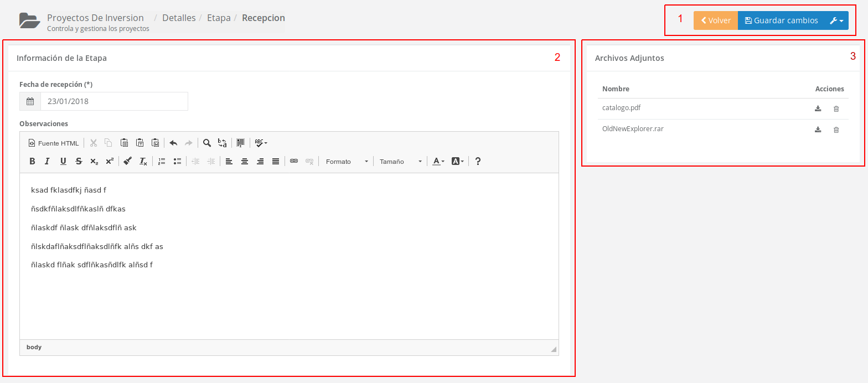
Task: Click the undo arrow icon
Action: point(173,143)
